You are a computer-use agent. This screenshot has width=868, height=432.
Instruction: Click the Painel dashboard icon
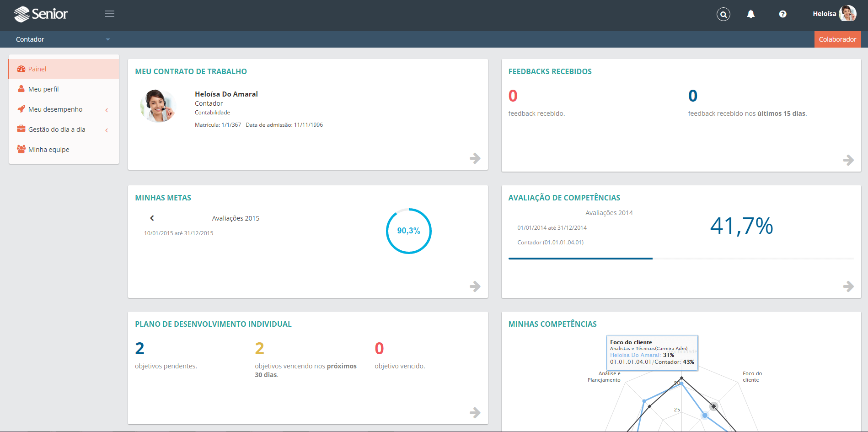[21, 69]
